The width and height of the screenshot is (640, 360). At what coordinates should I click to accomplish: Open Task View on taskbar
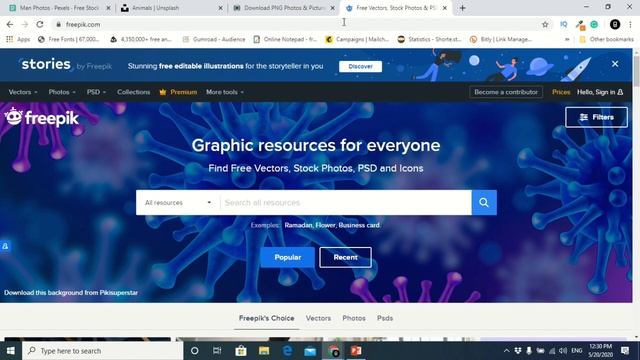pyautogui.click(x=217, y=351)
